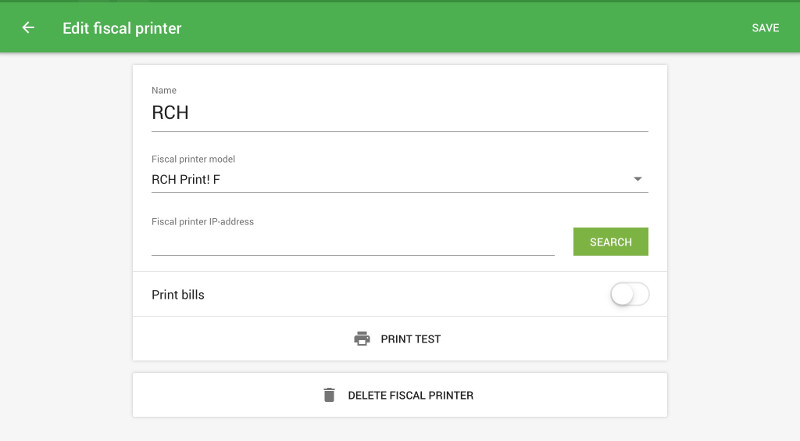Click the underline beneath the RCH name
The image size is (800, 441).
[399, 132]
